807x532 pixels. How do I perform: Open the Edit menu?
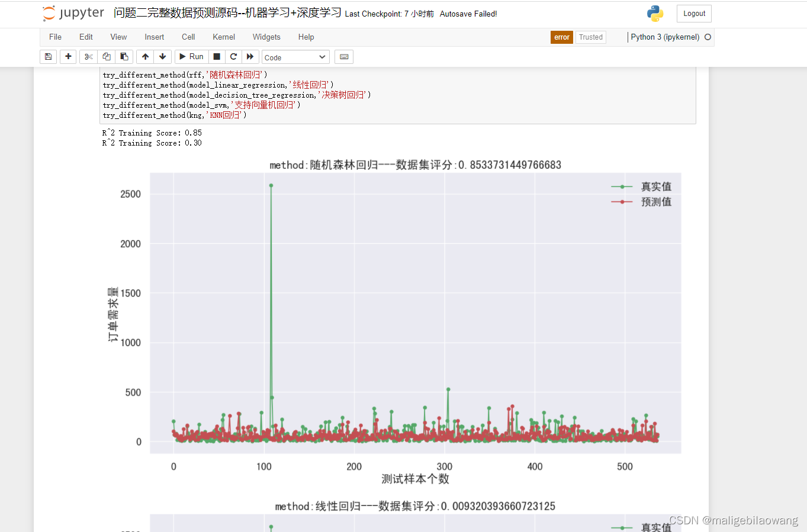tap(86, 37)
